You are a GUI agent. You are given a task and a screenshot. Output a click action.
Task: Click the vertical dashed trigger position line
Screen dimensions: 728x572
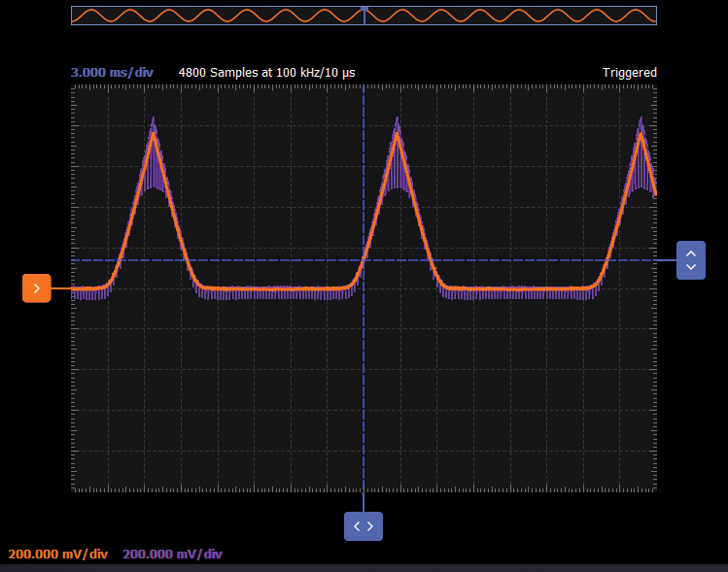364,388
